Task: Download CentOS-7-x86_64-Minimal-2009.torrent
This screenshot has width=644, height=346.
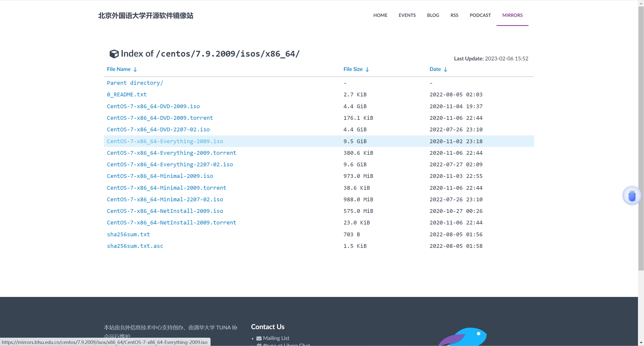Action: tap(167, 188)
